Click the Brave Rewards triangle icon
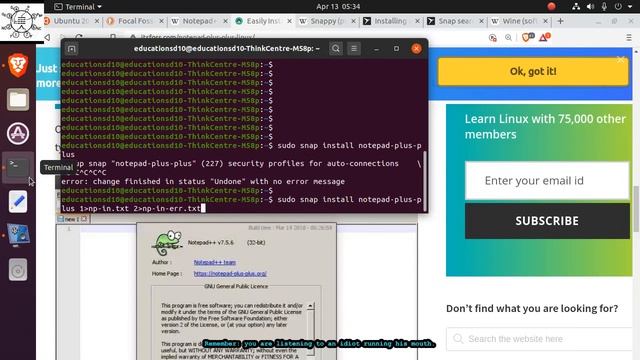Screen dimensions: 640x360 (544, 38)
